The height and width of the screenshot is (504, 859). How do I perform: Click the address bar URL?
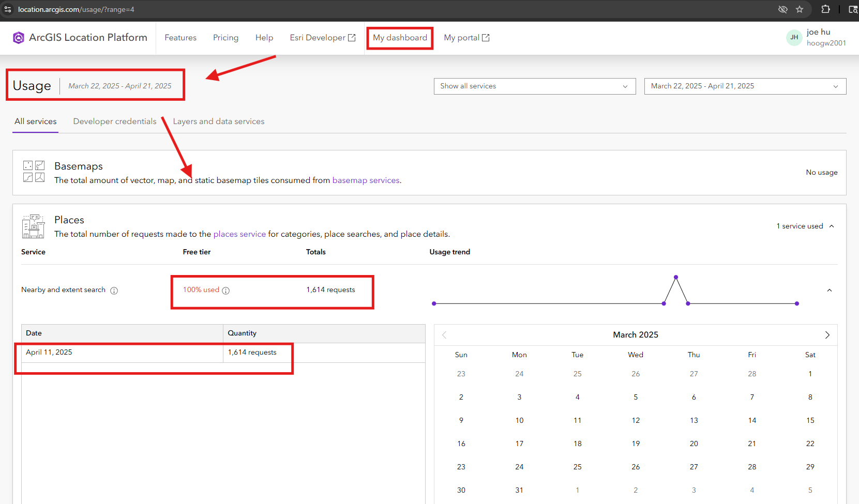[x=76, y=9]
